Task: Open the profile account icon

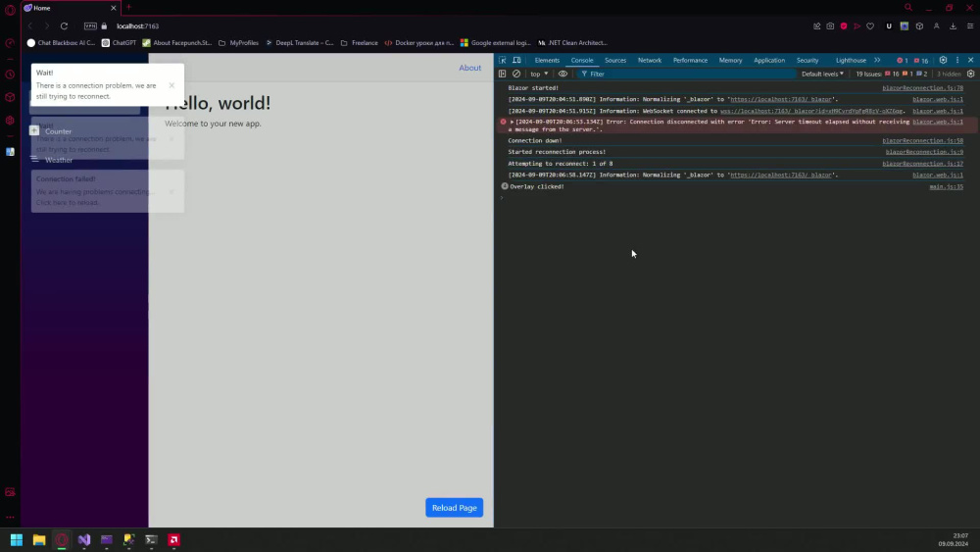Action: pos(936,26)
